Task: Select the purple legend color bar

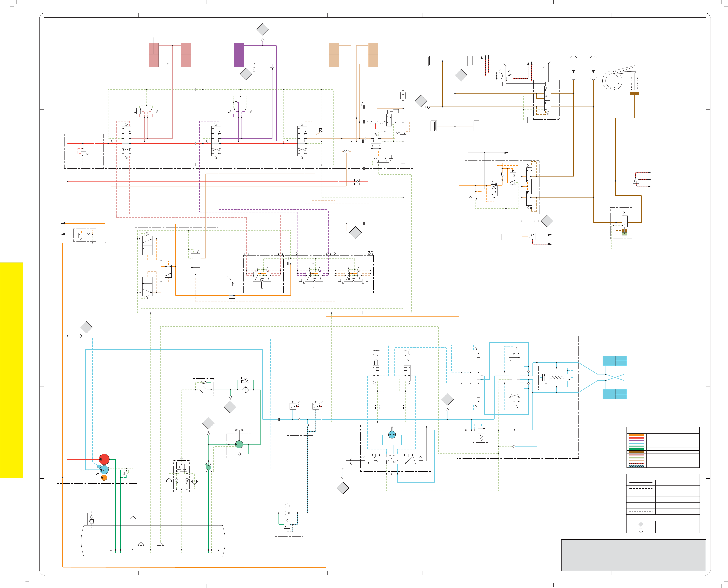Action: pos(637,441)
